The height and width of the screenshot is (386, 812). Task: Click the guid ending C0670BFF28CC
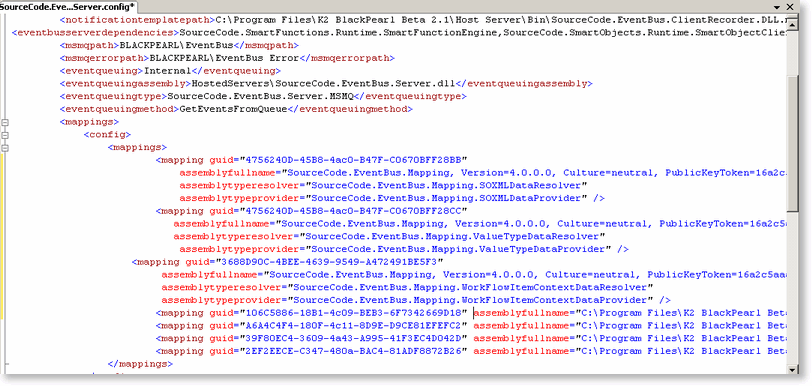pos(354,211)
